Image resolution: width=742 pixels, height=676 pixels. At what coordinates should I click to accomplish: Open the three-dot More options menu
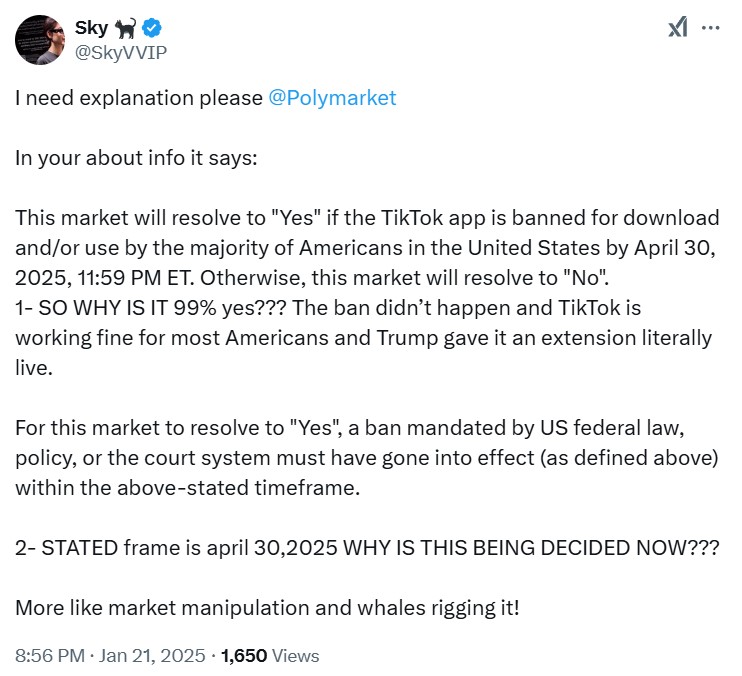711,28
